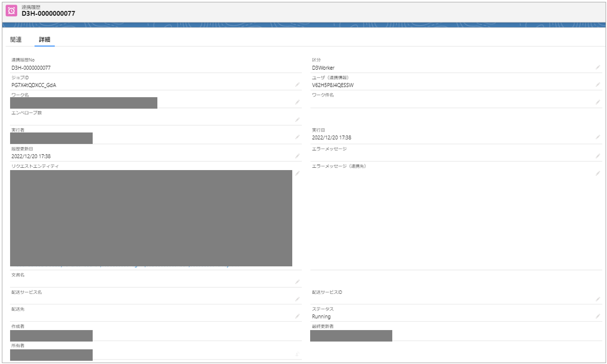Edit the ワーク名 field via its pencil
The image size is (607, 364).
click(x=297, y=102)
